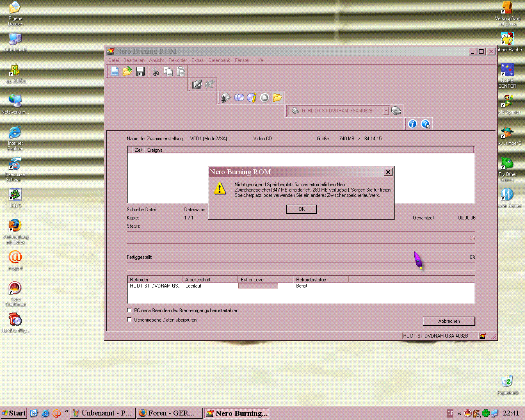The width and height of the screenshot is (525, 420).
Task: Show hidden tray icons chevron
Action: (x=459, y=413)
